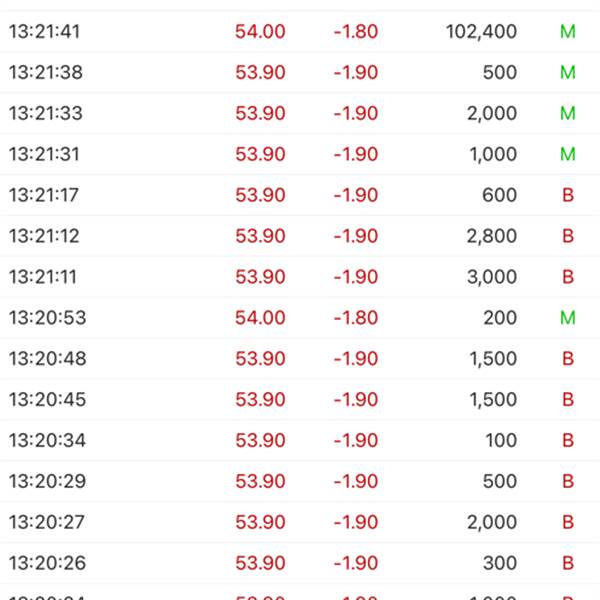The image size is (600, 600).
Task: Select the 13:20:53 timestamp
Action: (47, 319)
